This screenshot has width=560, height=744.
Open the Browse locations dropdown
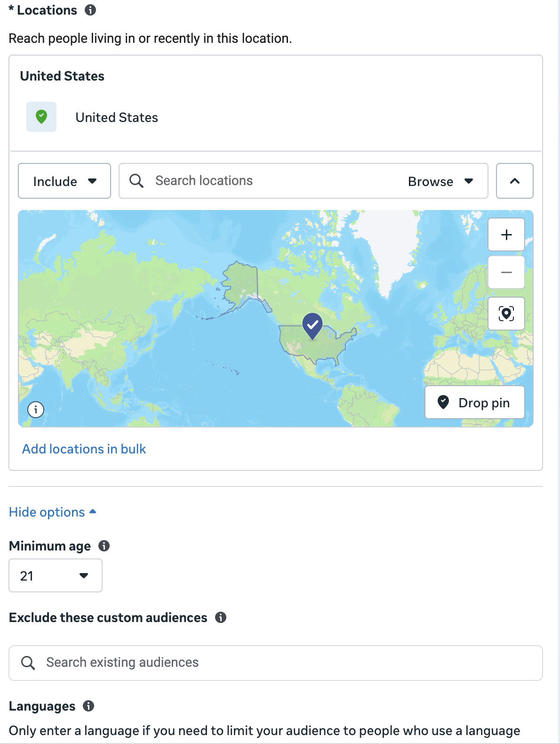click(x=440, y=181)
